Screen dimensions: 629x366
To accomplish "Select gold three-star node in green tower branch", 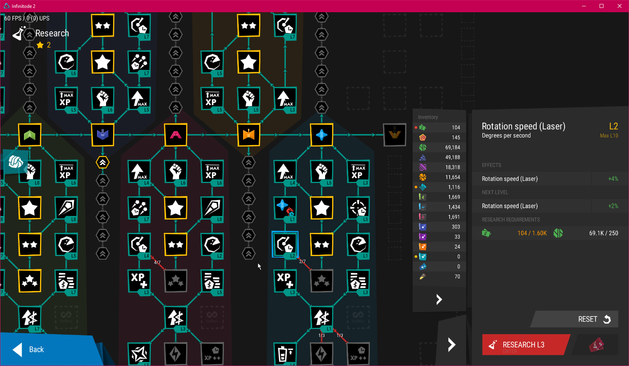I will point(30,281).
